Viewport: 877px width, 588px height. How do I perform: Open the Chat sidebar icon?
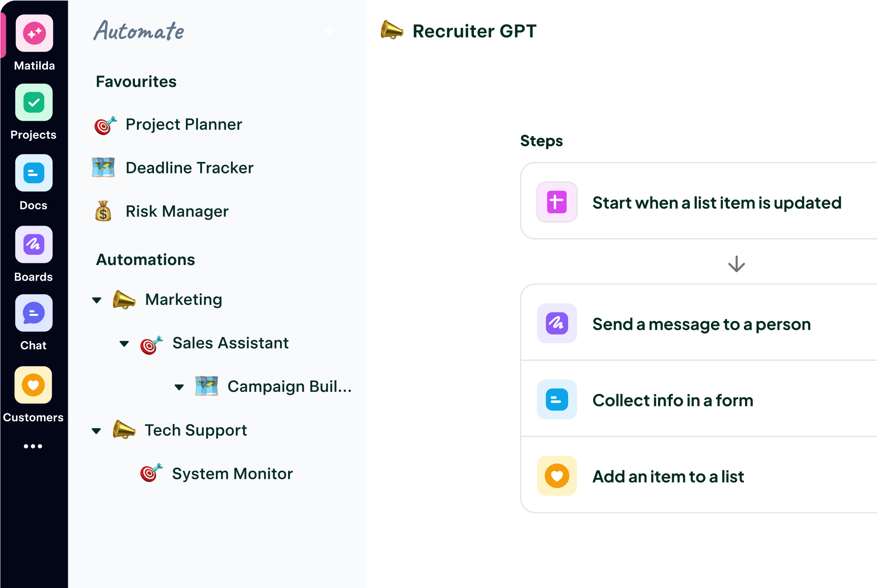[x=34, y=313]
